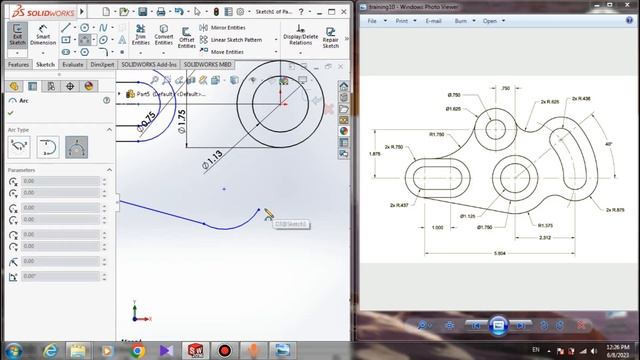640x360 pixels.
Task: Click Open file icon in SolidWorks
Action: coord(124,11)
